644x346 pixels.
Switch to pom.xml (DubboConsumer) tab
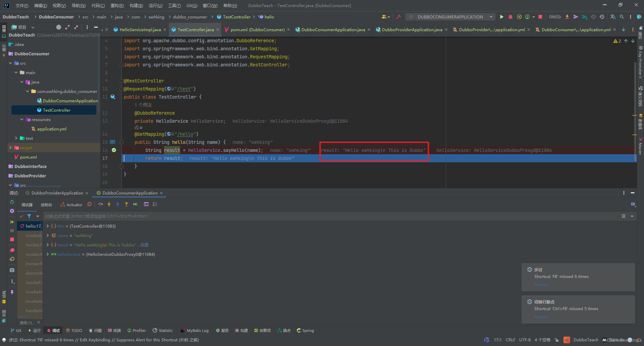tap(257, 30)
